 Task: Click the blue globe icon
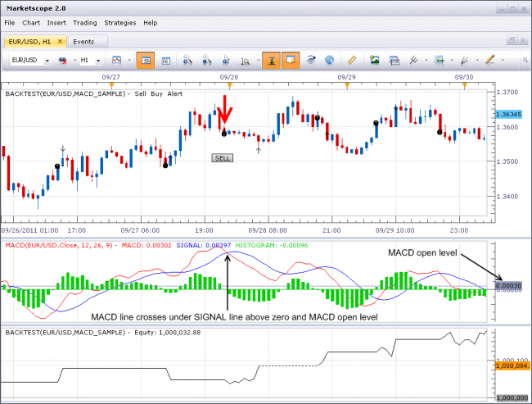click(x=329, y=61)
